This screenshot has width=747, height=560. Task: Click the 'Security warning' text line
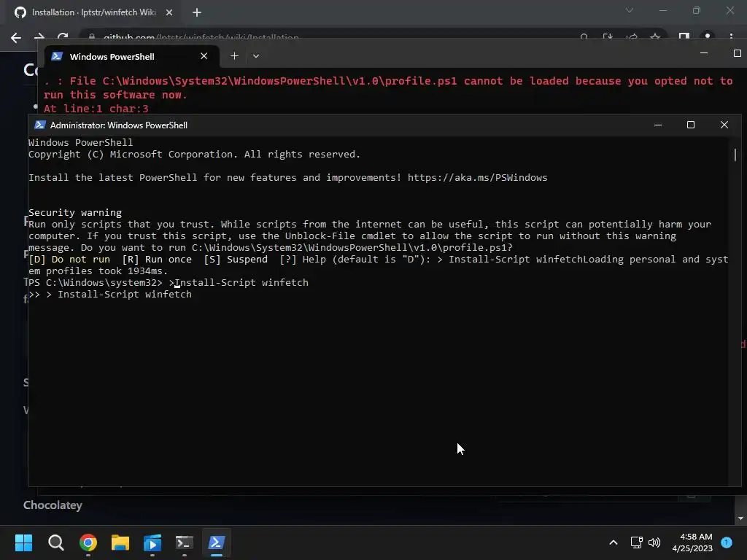click(x=75, y=212)
